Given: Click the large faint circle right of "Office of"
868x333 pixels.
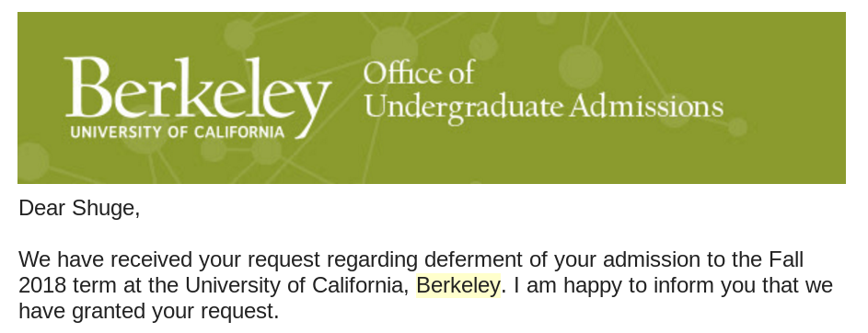Looking at the screenshot, I should pos(580,66).
